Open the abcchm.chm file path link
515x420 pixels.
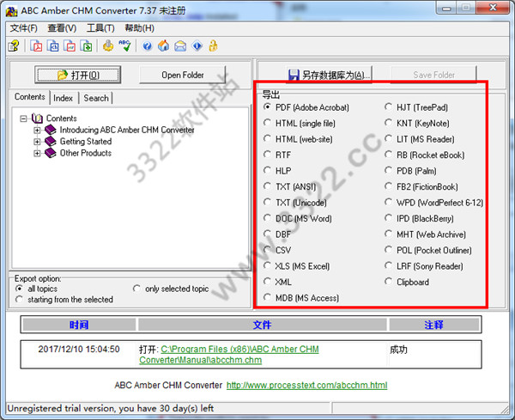229,354
